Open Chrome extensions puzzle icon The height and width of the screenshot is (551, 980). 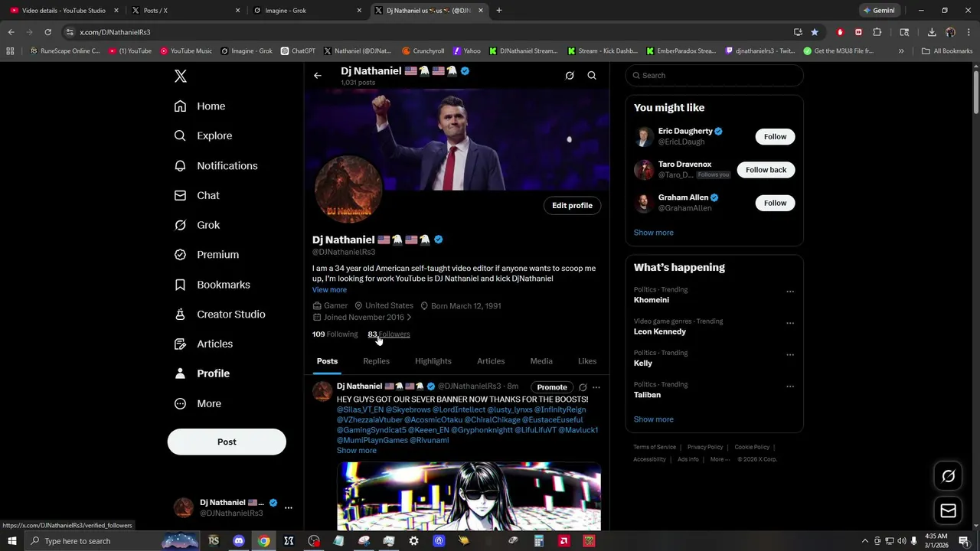click(877, 32)
